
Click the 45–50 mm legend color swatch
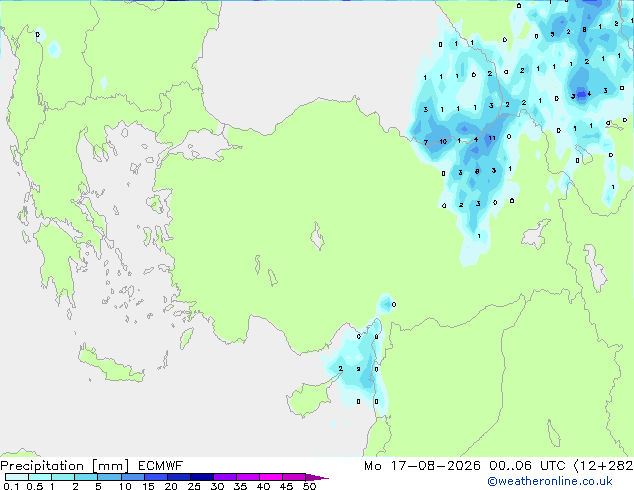(294, 477)
